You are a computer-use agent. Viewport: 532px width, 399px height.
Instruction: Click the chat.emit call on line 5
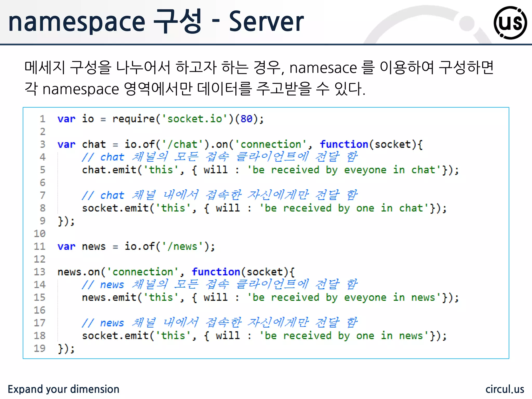109,170
